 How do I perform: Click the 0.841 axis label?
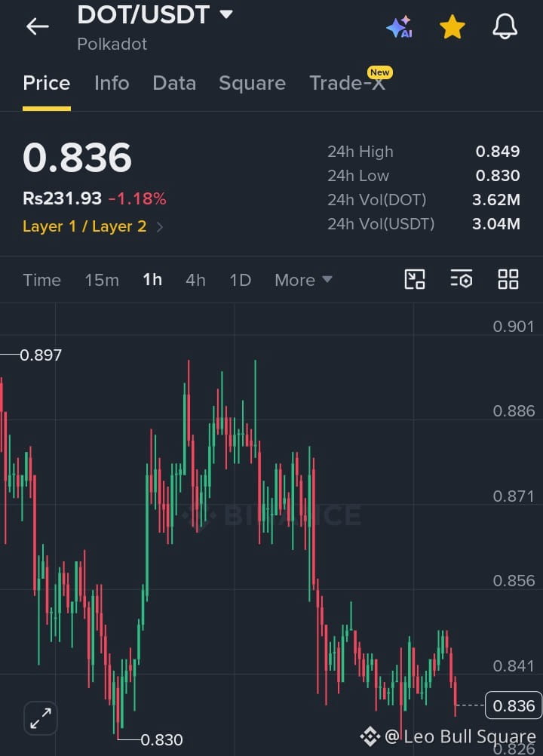coord(513,666)
